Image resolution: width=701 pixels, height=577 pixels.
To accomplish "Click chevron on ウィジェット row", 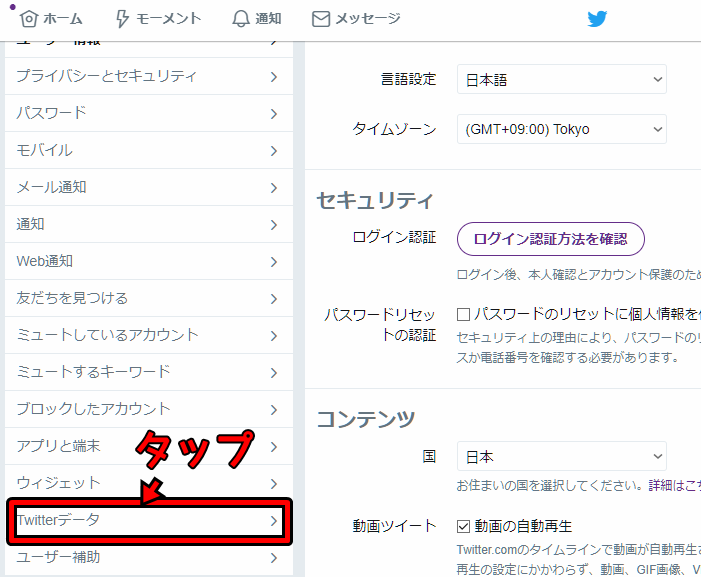I will coord(274,484).
